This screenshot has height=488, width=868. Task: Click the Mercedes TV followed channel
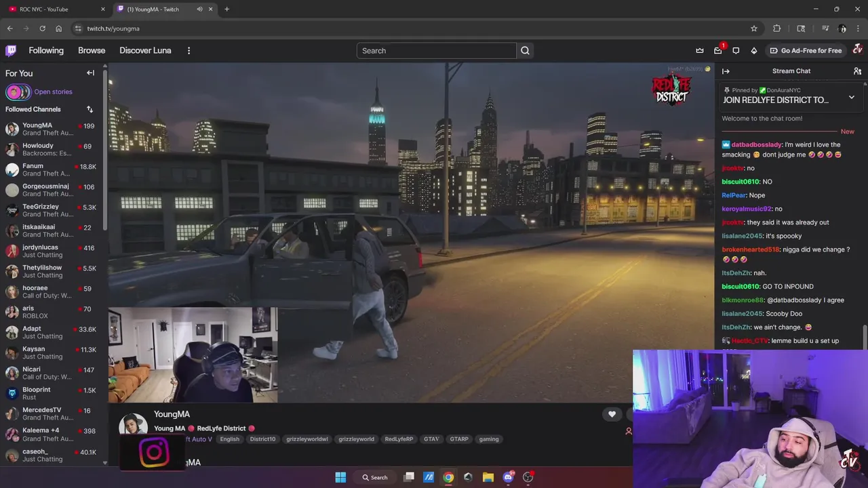tap(52, 413)
